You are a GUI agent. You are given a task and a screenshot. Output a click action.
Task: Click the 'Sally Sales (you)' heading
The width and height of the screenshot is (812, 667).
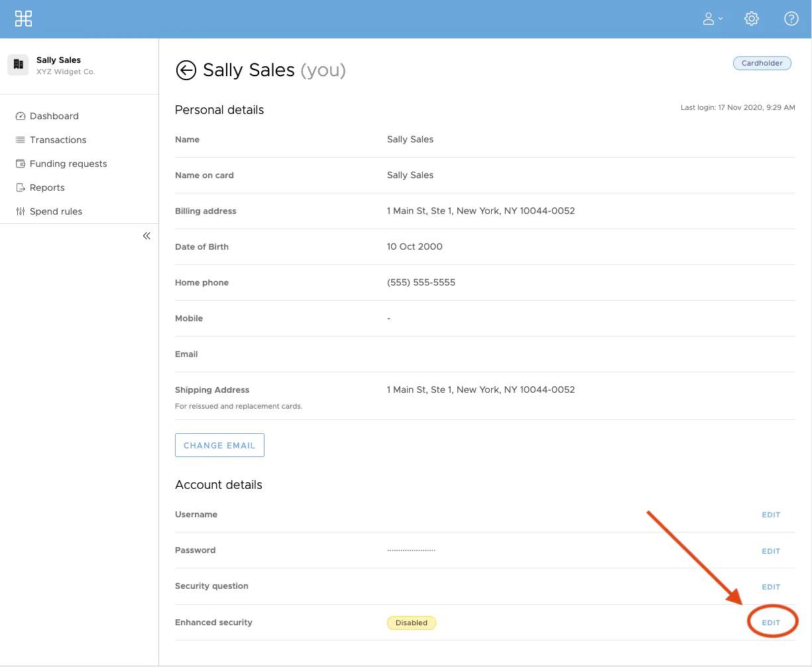(274, 70)
